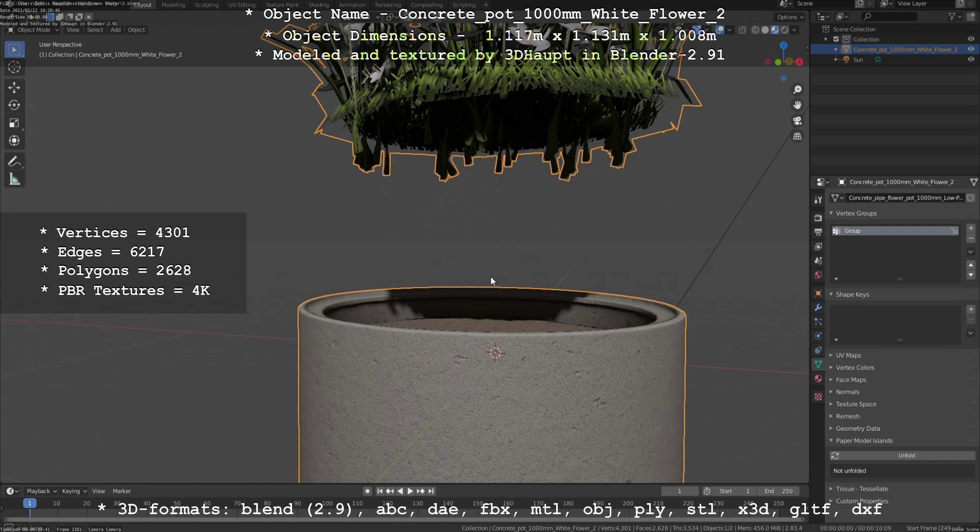Switch to the Modeling workspace tab
The image size is (980, 532).
click(173, 5)
